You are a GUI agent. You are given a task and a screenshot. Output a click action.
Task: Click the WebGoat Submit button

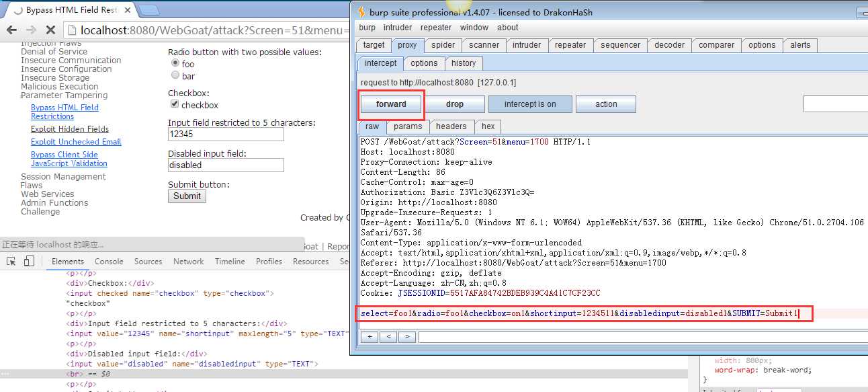click(187, 196)
